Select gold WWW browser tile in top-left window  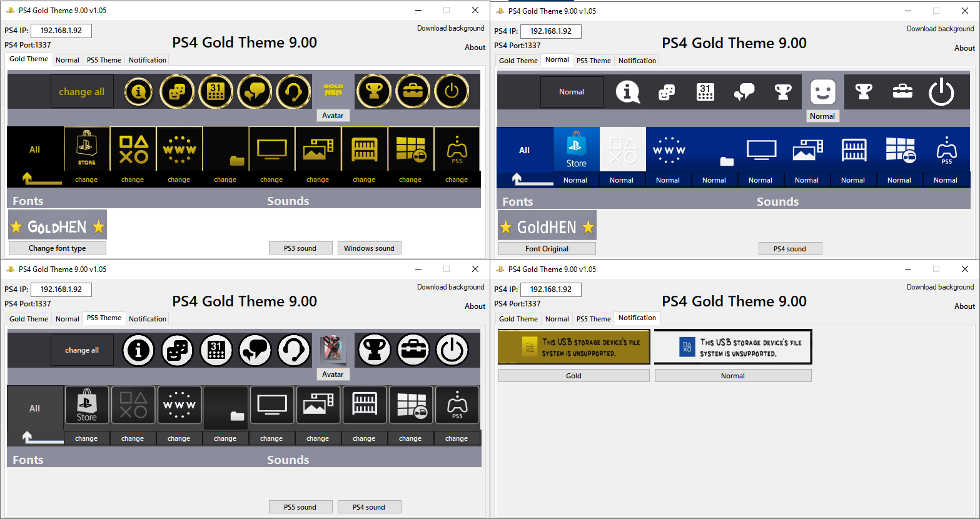click(x=179, y=149)
